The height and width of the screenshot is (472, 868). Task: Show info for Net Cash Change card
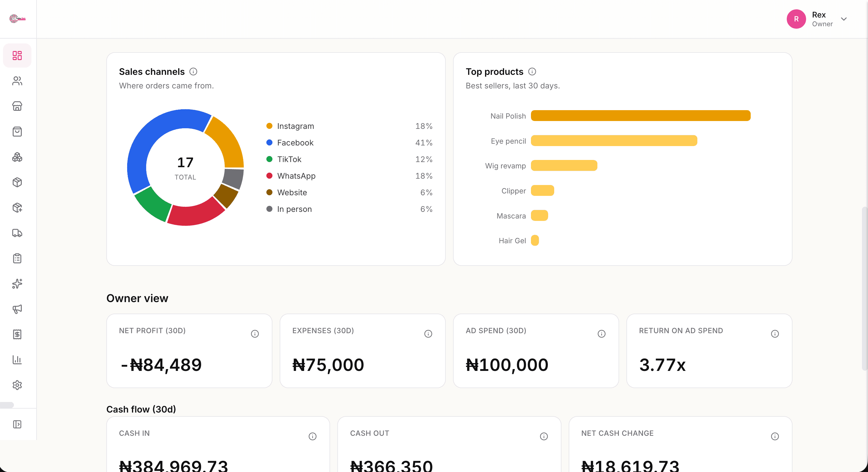775,436
